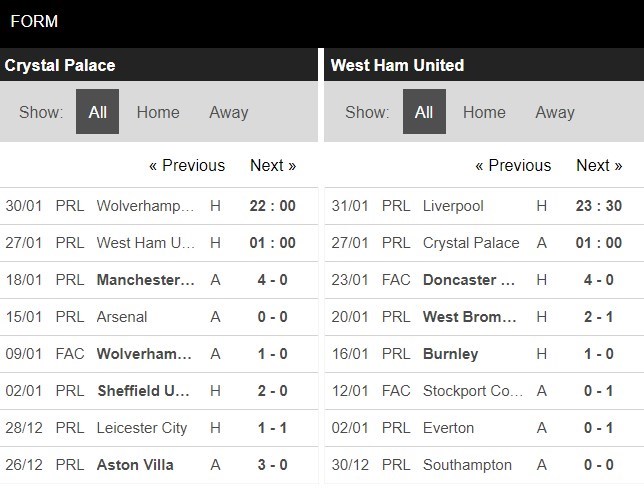Open the 30/12 Southampton match row

click(484, 465)
